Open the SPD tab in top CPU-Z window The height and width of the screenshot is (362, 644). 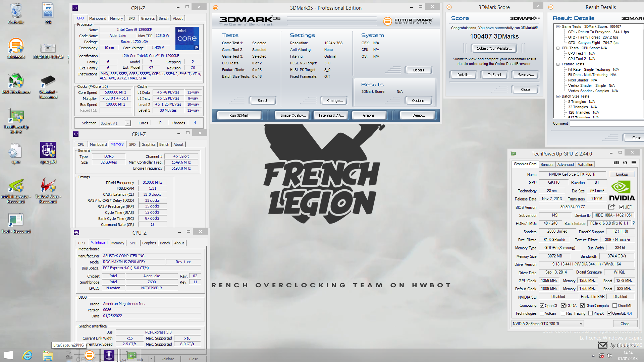pyautogui.click(x=132, y=18)
